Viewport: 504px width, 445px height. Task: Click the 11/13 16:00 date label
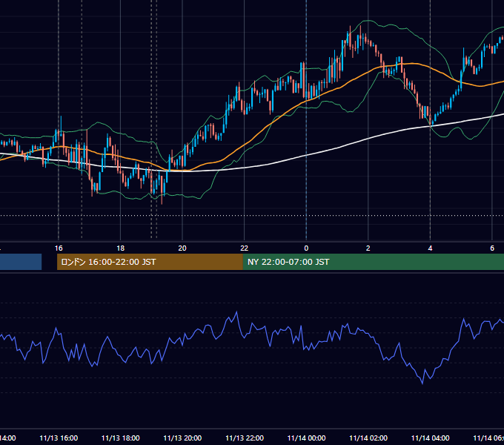pyautogui.click(x=59, y=438)
